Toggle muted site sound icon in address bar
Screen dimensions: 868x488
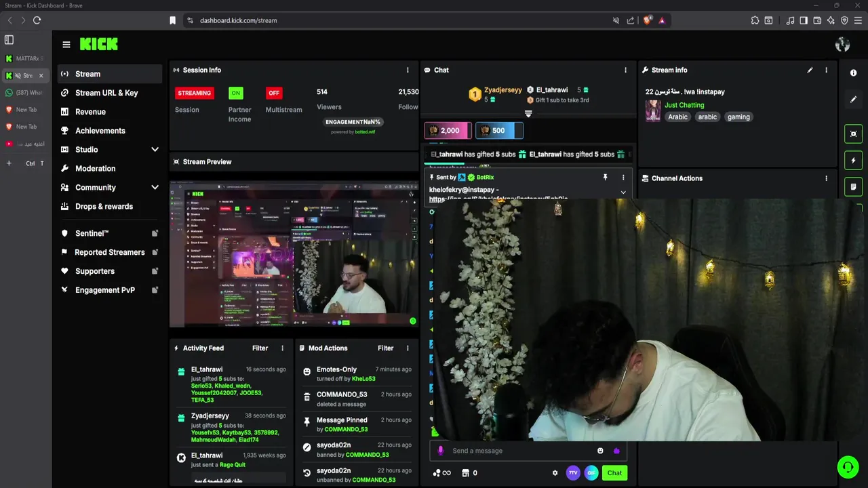pos(616,20)
